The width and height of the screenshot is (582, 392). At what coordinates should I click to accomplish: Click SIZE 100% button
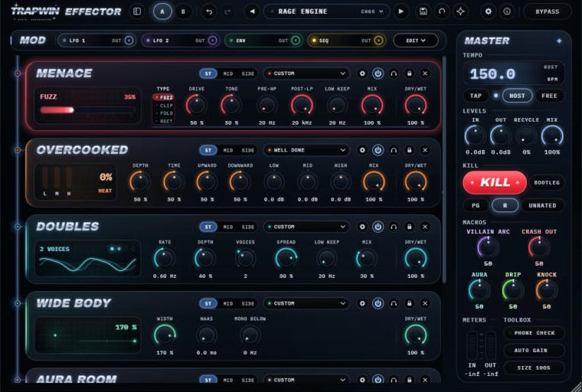point(535,367)
